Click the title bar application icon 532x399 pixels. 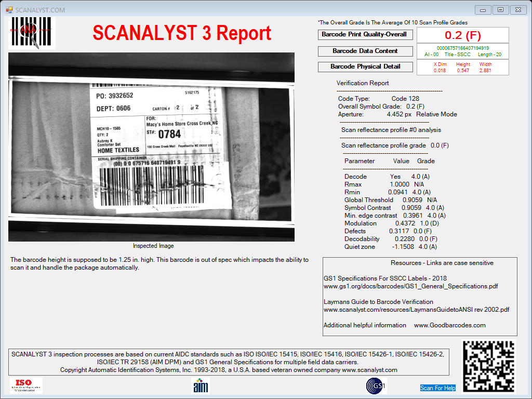coord(9,10)
